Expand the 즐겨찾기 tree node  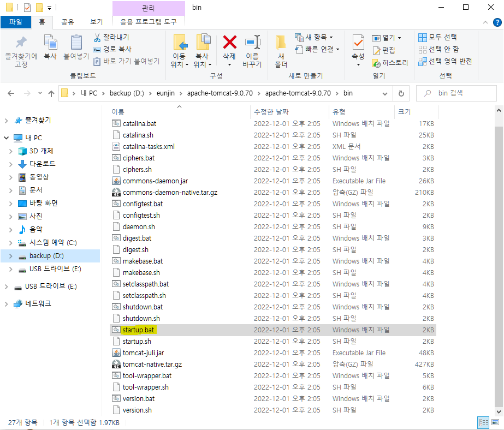[x=7, y=121]
